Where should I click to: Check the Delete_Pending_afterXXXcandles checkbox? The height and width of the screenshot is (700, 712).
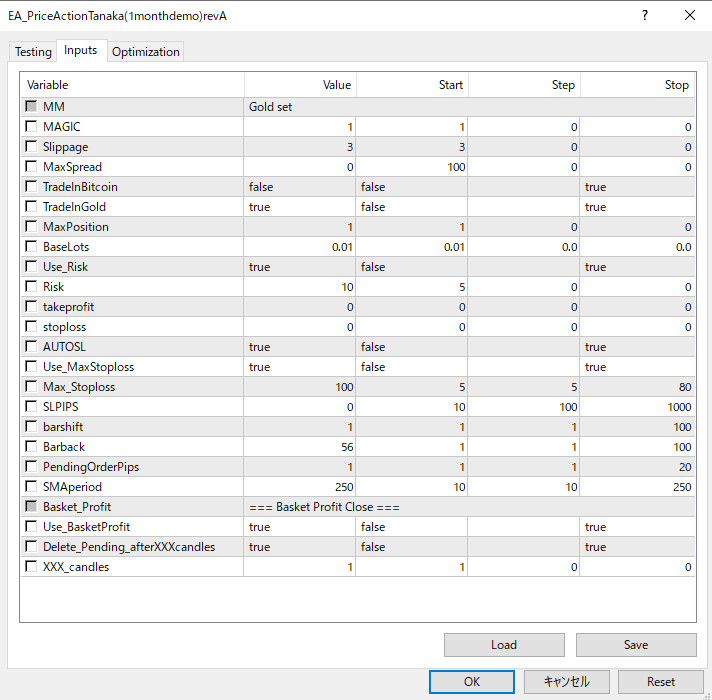click(31, 546)
